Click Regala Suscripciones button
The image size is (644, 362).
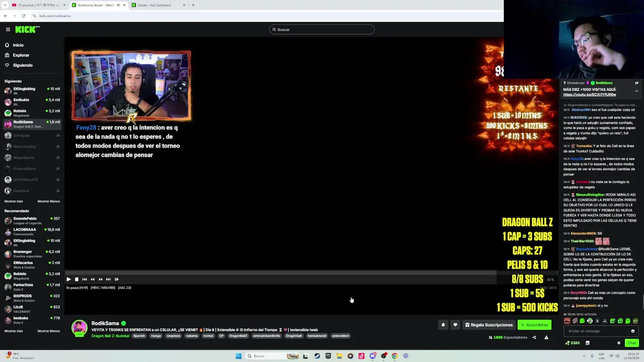pyautogui.click(x=489, y=325)
